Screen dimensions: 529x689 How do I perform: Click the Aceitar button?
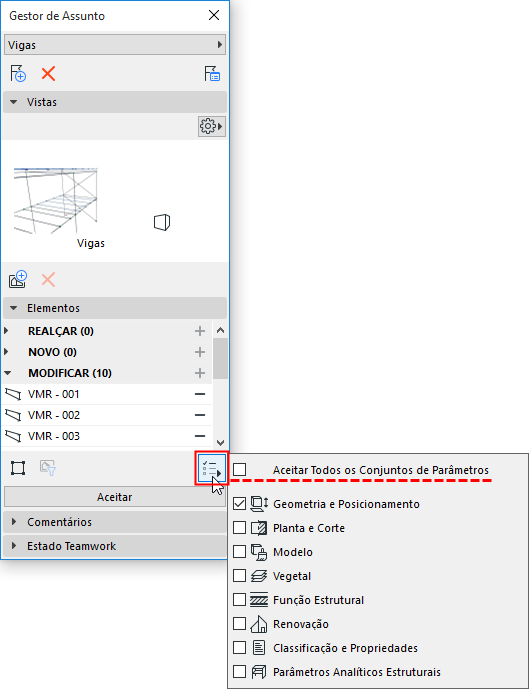pyautogui.click(x=115, y=497)
